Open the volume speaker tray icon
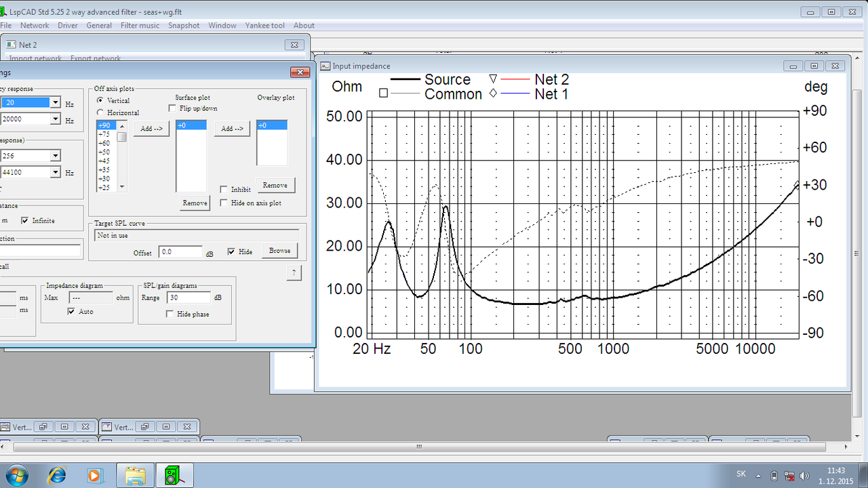The height and width of the screenshot is (488, 868). [x=805, y=476]
